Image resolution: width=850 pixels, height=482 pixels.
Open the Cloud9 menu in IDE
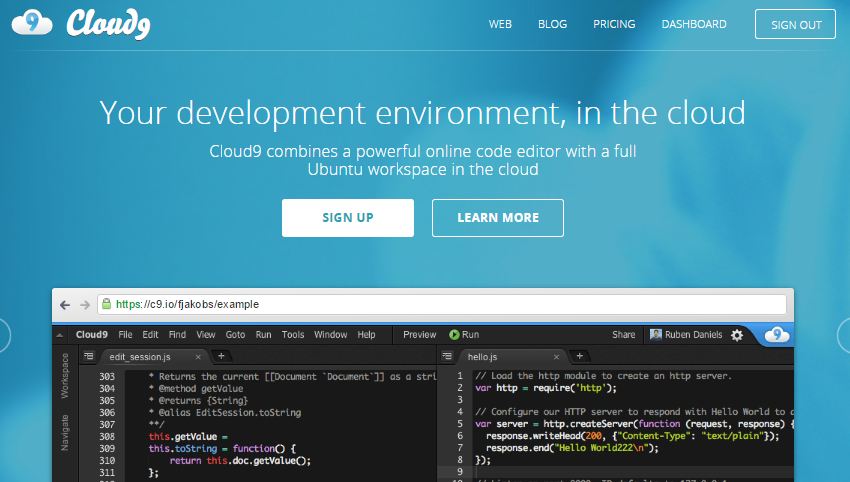point(92,335)
